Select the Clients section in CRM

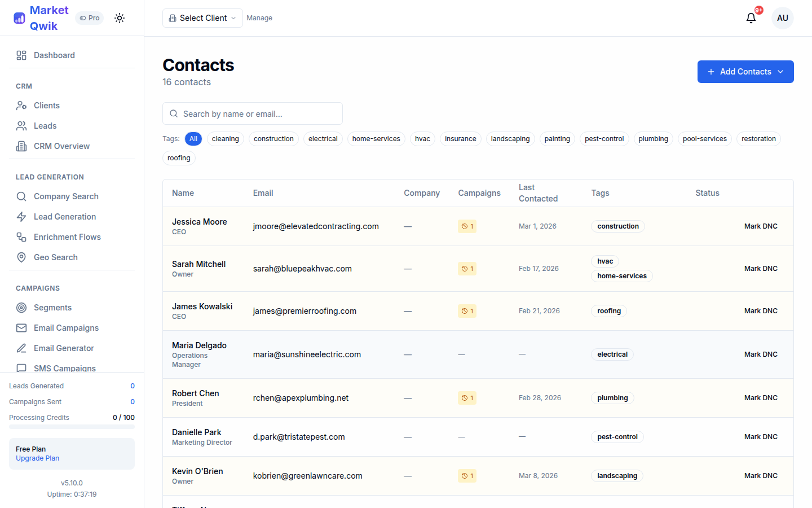[x=46, y=105]
